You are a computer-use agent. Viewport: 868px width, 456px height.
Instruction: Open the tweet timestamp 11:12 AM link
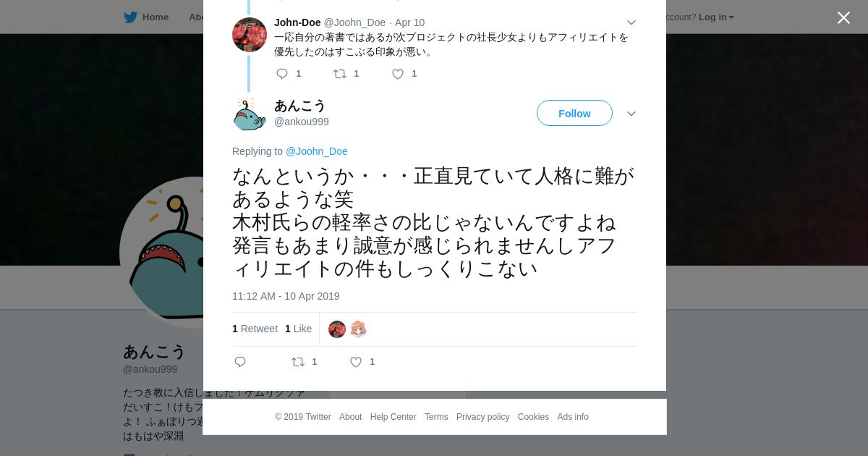286,296
